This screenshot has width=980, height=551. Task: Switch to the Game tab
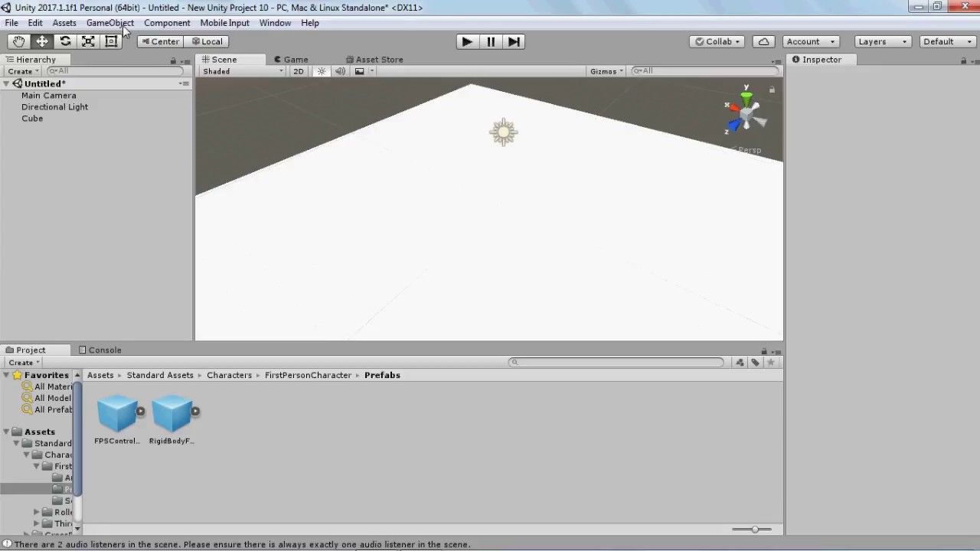(291, 60)
